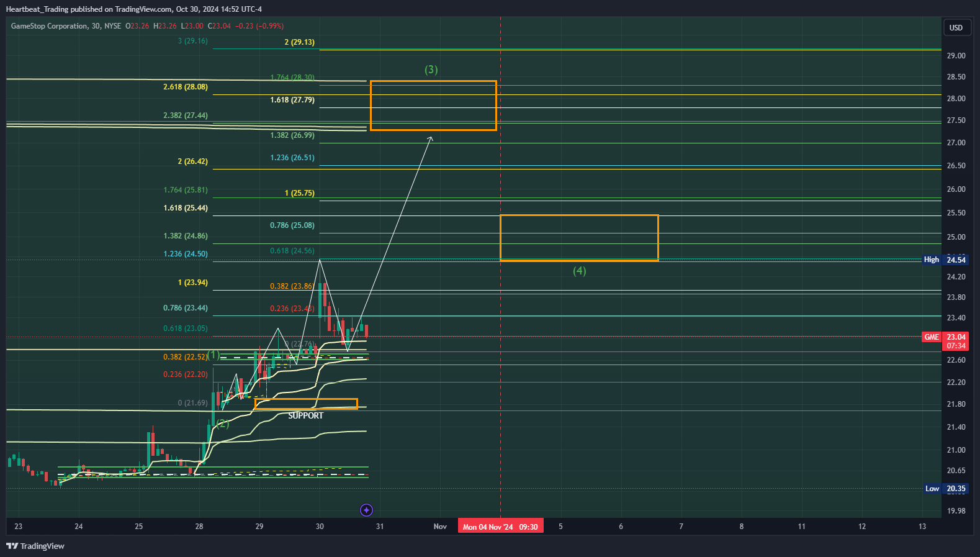Click the green (3) wave label

pos(431,70)
